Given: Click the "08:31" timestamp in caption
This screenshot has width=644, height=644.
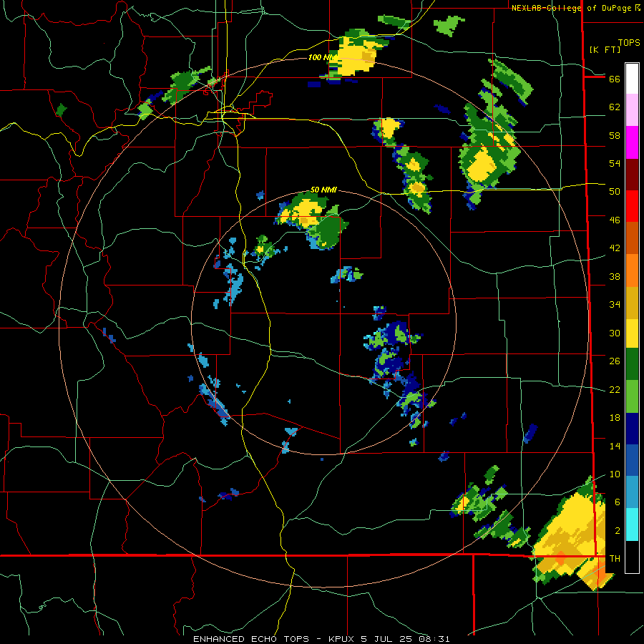Looking at the screenshot, I should tap(434, 639).
